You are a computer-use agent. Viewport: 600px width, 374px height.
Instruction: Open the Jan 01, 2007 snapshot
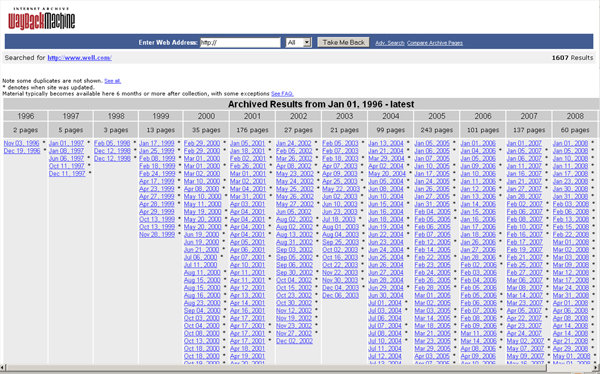[x=524, y=143]
